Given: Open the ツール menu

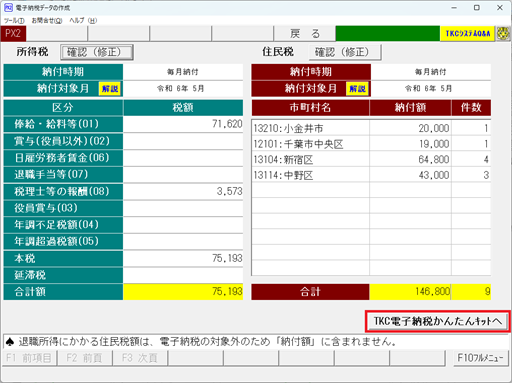Looking at the screenshot, I should pyautogui.click(x=14, y=21).
